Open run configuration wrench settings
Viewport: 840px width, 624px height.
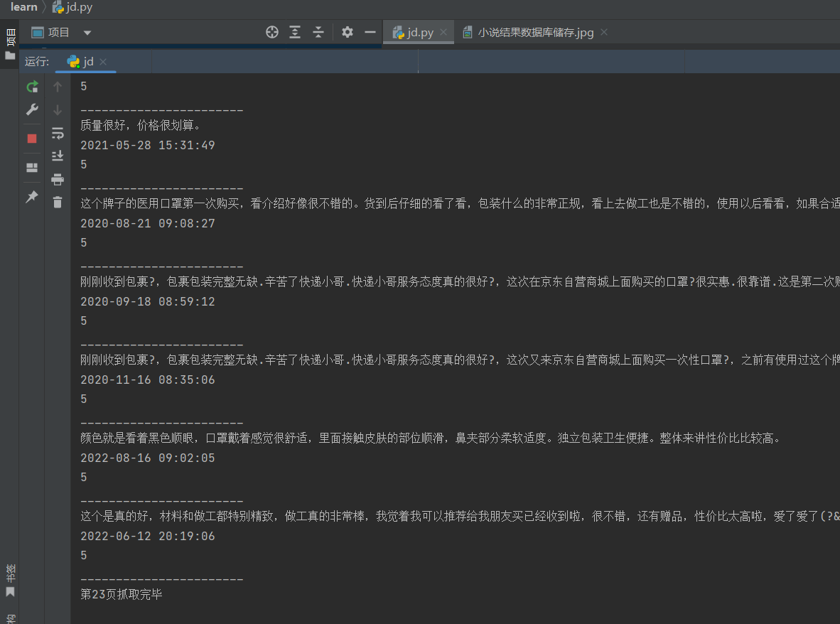pyautogui.click(x=32, y=109)
